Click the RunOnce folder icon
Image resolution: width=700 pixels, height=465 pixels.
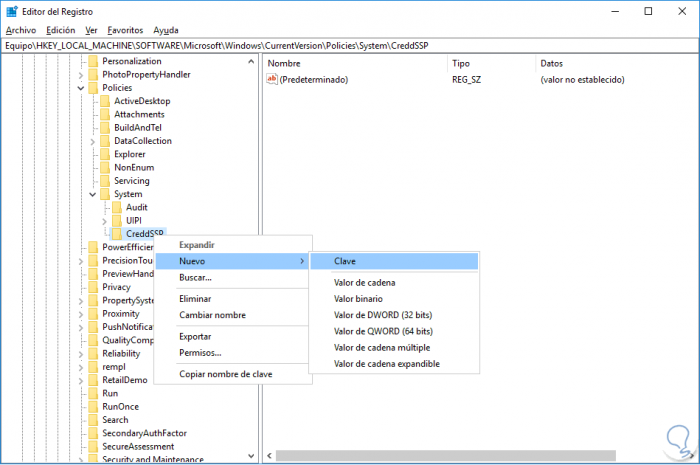pos(93,407)
